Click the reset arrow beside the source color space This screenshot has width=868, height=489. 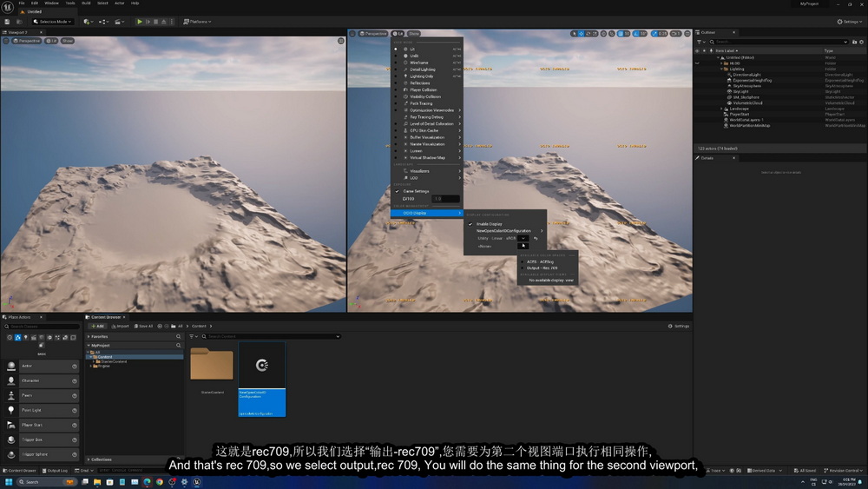536,238
